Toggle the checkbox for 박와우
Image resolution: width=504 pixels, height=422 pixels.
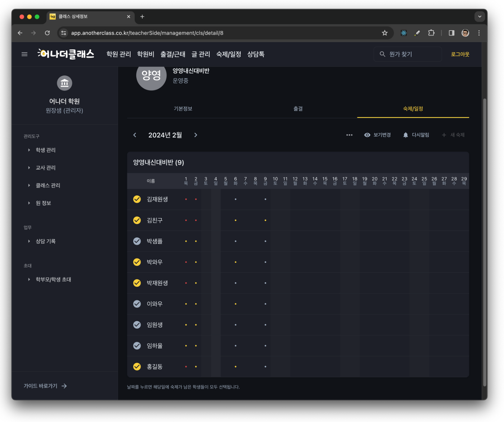(x=137, y=262)
